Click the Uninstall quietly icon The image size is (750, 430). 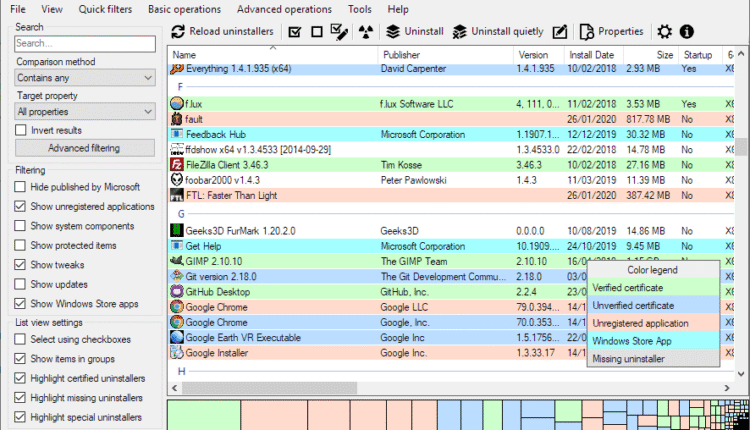[460, 32]
